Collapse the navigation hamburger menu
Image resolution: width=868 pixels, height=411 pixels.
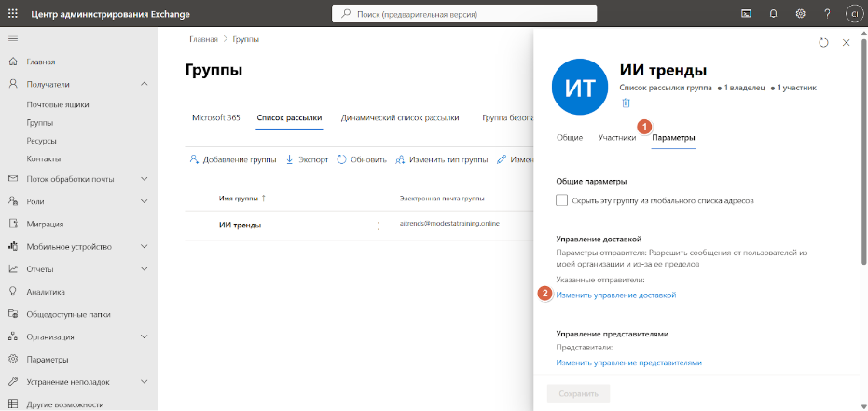tap(13, 38)
